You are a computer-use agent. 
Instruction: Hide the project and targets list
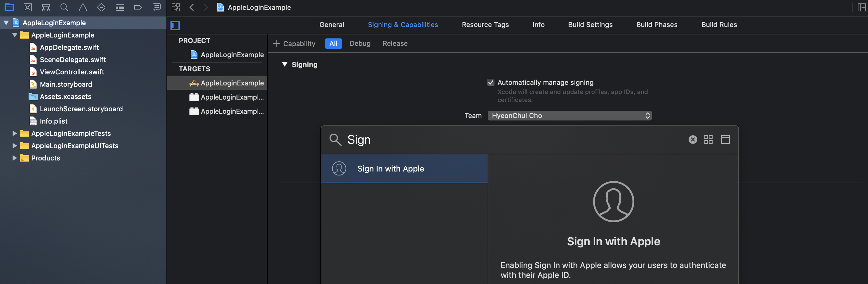click(x=175, y=25)
